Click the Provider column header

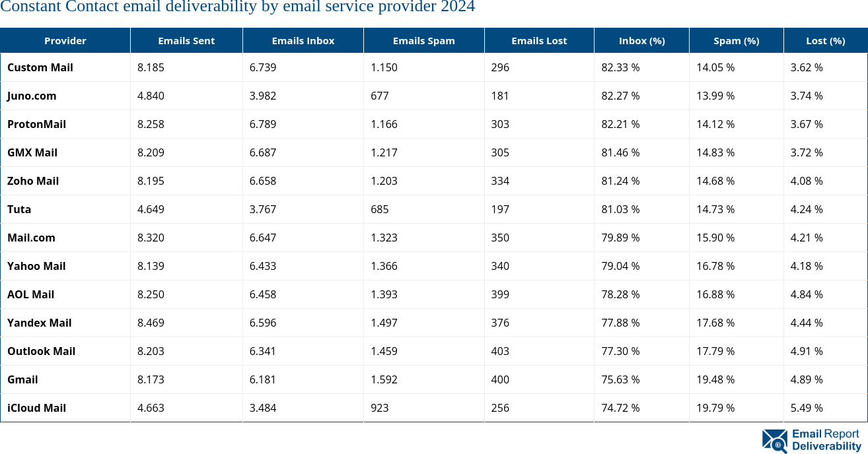click(x=65, y=40)
